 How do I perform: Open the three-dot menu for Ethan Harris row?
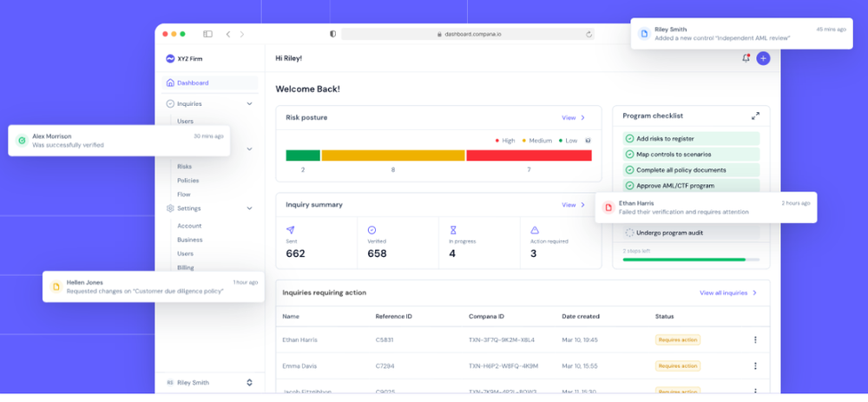(755, 340)
